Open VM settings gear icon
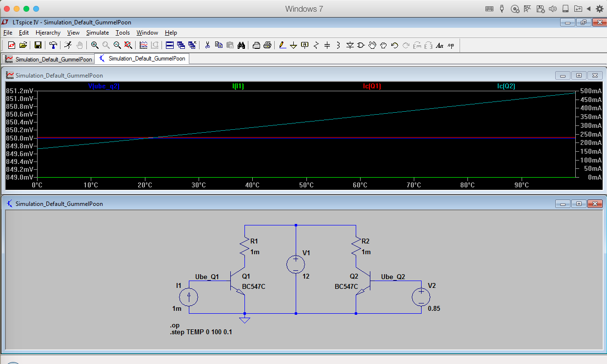This screenshot has width=607, height=364. (600, 9)
